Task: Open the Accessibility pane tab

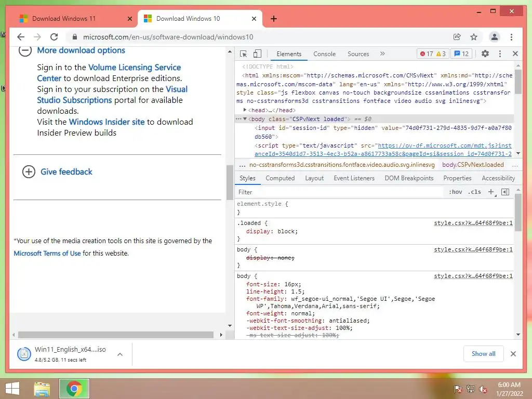Action: (x=498, y=178)
